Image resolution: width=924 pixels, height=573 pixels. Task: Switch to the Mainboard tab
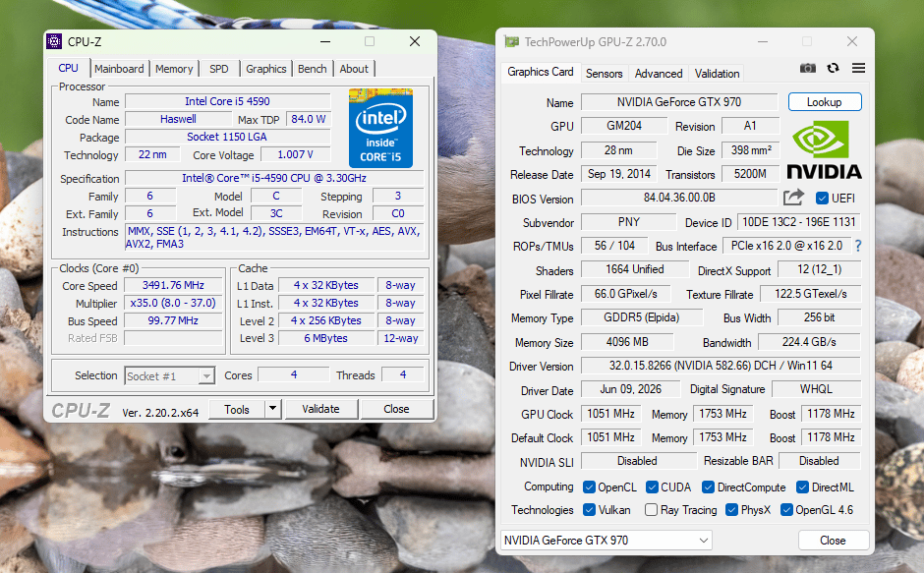click(x=119, y=69)
